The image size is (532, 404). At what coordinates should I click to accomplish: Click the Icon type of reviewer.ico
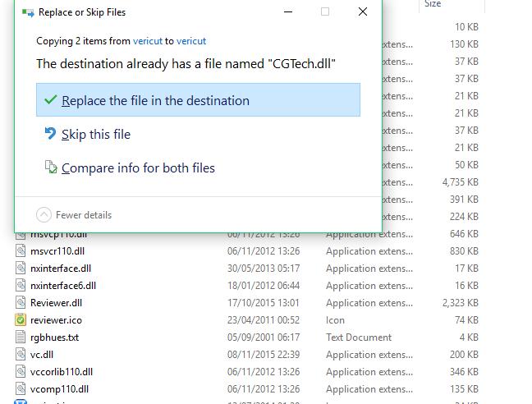coord(335,320)
